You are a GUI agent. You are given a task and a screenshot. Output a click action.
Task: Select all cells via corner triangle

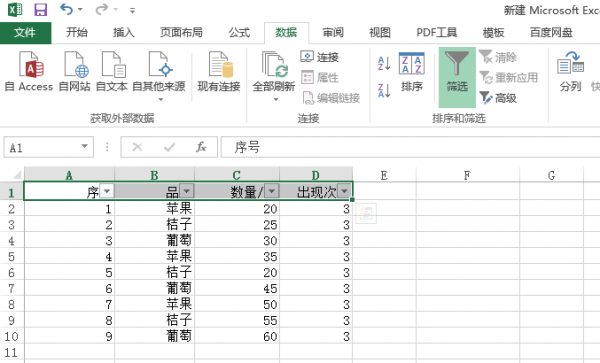(x=16, y=175)
